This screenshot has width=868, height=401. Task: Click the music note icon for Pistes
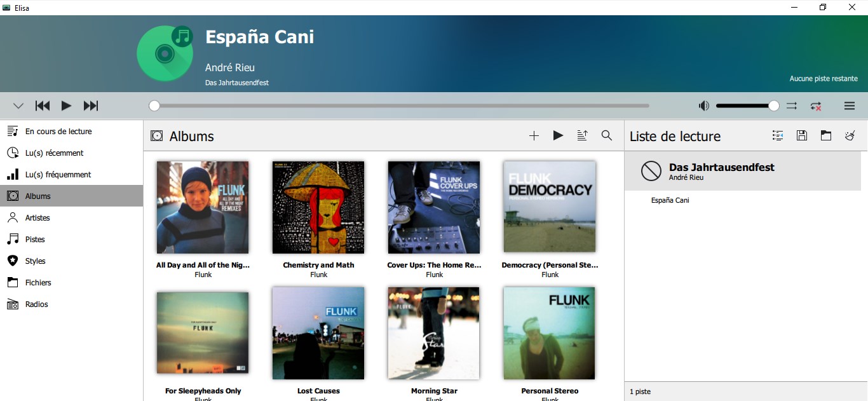13,240
